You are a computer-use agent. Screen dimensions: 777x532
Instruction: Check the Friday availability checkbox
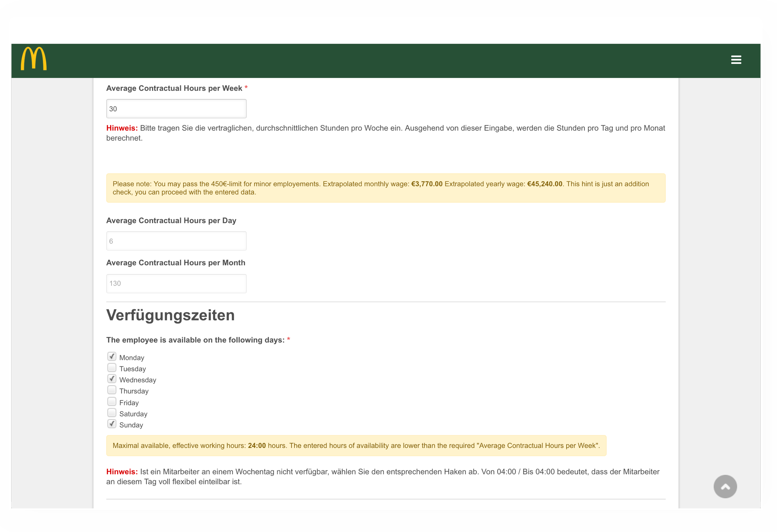tap(112, 401)
